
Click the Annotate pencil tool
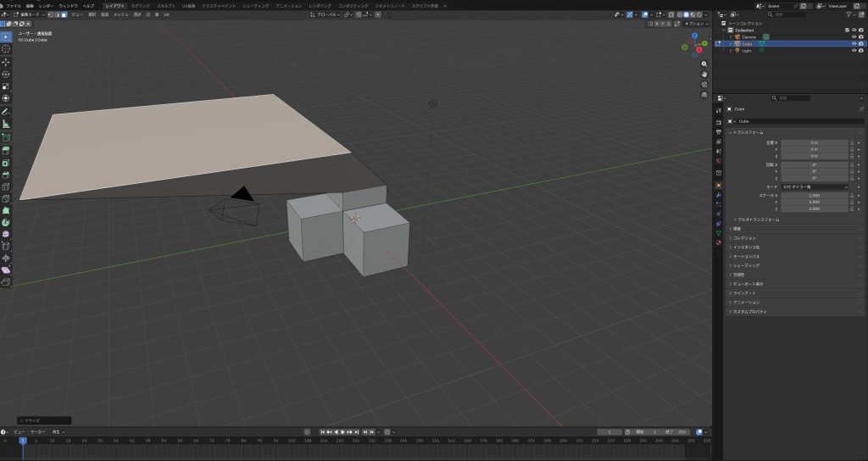6,111
